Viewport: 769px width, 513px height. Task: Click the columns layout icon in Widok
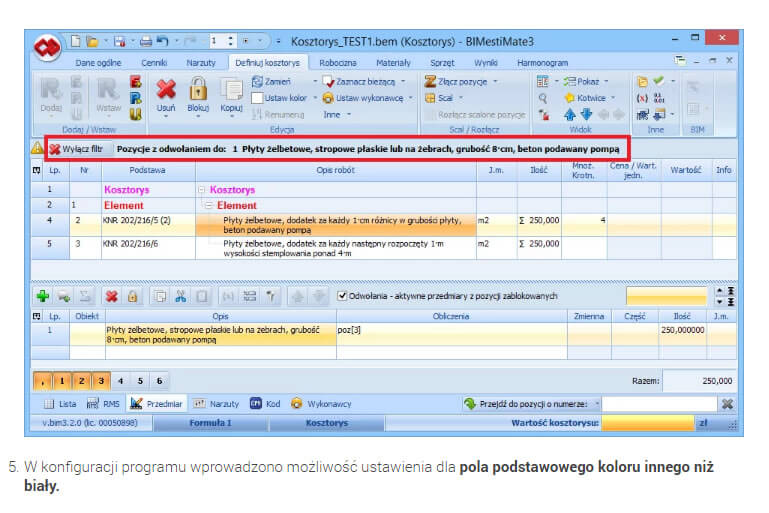click(x=543, y=81)
